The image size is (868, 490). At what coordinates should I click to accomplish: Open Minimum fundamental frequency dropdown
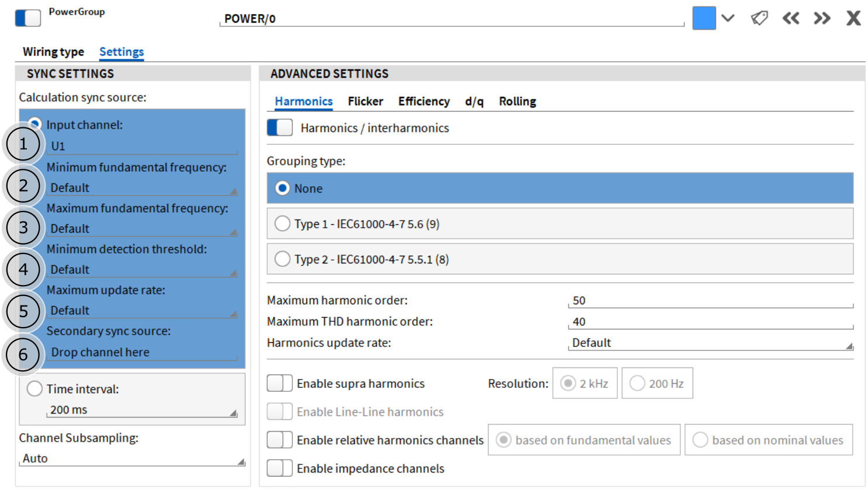click(x=142, y=188)
